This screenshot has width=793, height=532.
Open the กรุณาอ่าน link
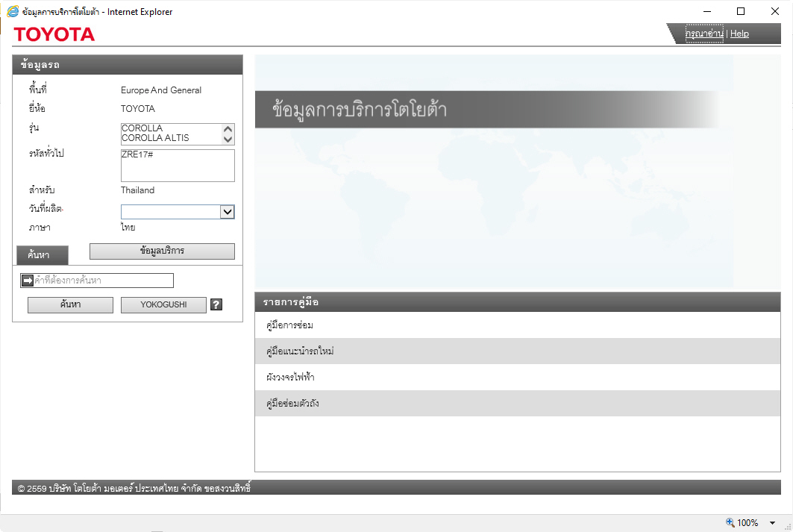pyautogui.click(x=704, y=34)
